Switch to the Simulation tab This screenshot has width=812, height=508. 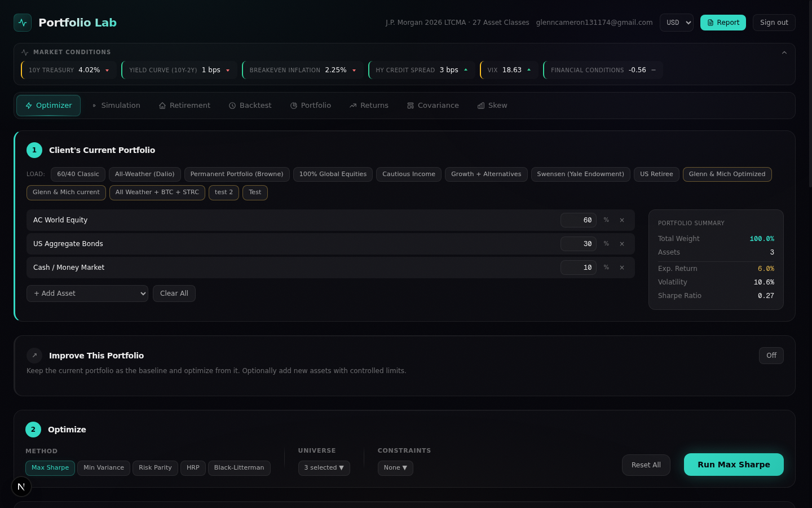pos(117,106)
